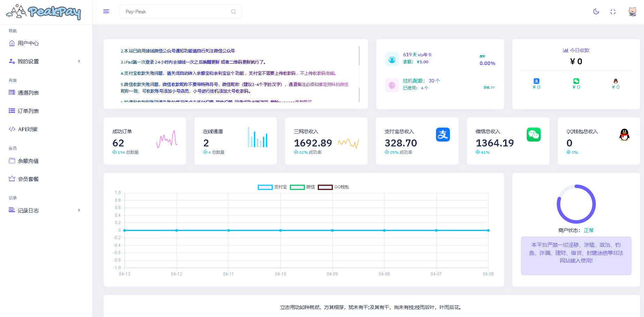
Task: Open the user avatar menu
Action: tap(632, 12)
